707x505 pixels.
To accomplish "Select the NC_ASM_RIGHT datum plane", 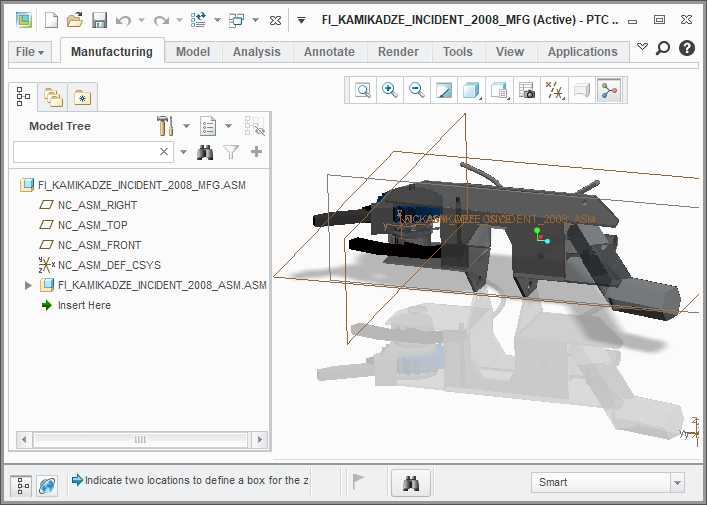I will [x=88, y=205].
